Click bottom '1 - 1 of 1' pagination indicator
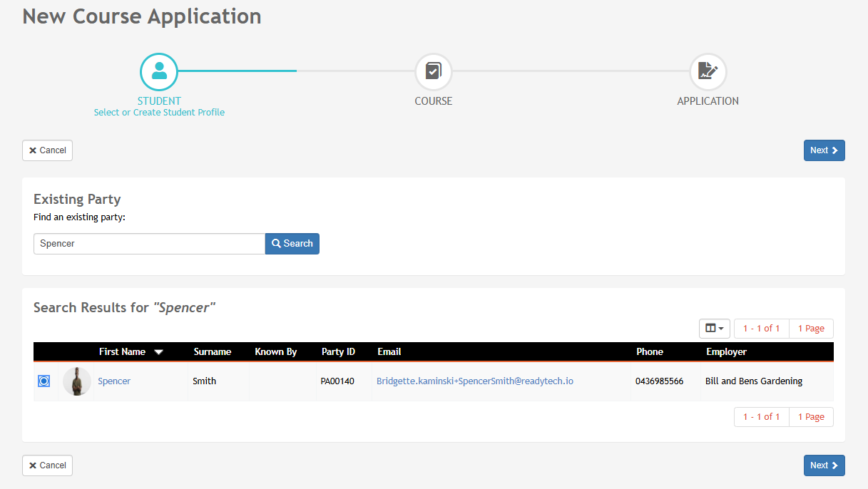Viewport: 868px width, 489px height. point(762,417)
